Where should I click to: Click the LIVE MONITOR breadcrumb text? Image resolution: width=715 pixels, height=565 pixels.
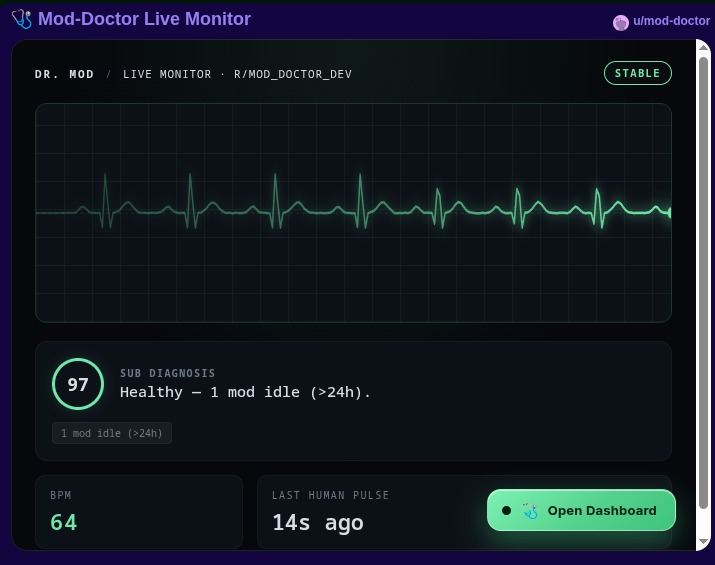click(167, 74)
